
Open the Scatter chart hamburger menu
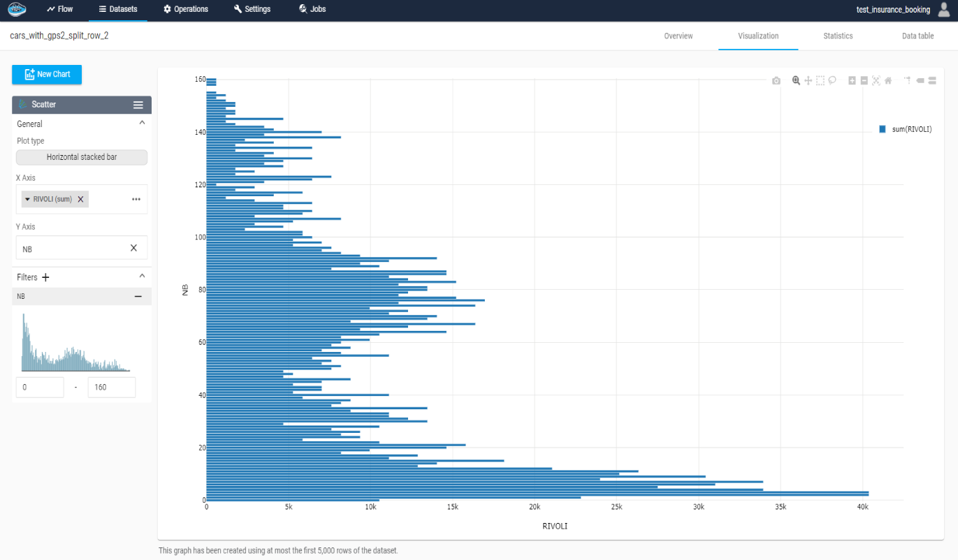point(138,105)
